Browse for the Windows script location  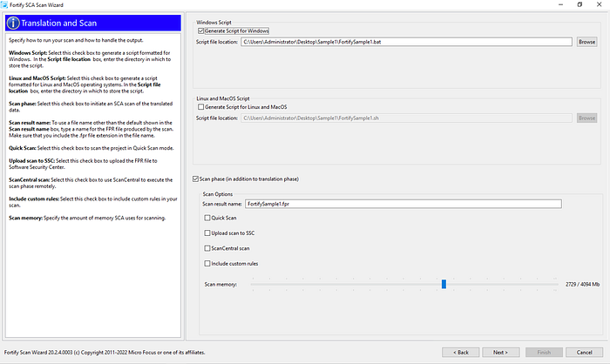pyautogui.click(x=586, y=42)
